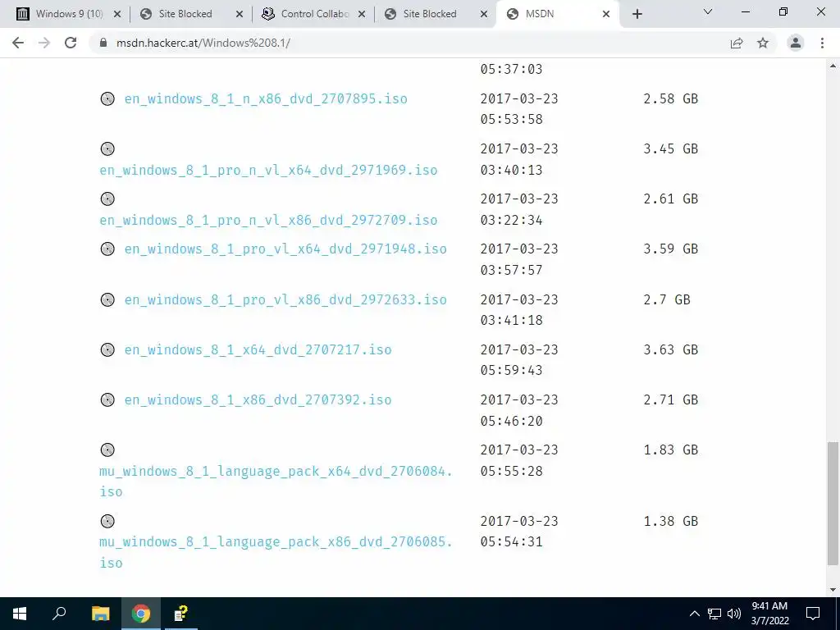Screen dimensions: 840x630
Task: Open the Chrome profile avatar
Action: click(796, 43)
